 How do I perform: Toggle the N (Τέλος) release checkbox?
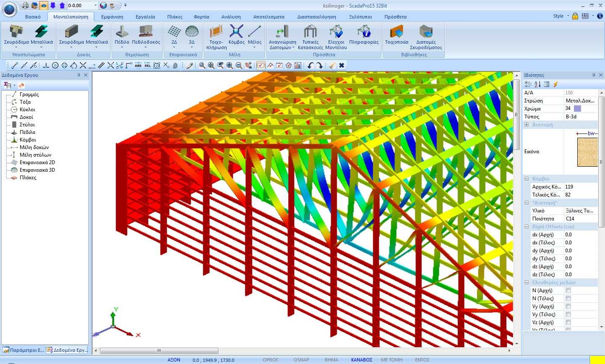[x=568, y=299]
